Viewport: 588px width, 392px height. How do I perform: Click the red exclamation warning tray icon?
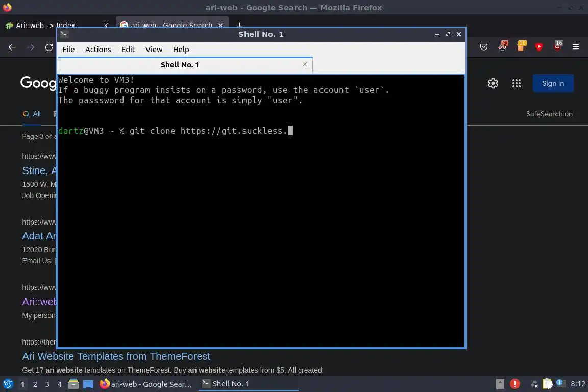tap(515, 384)
